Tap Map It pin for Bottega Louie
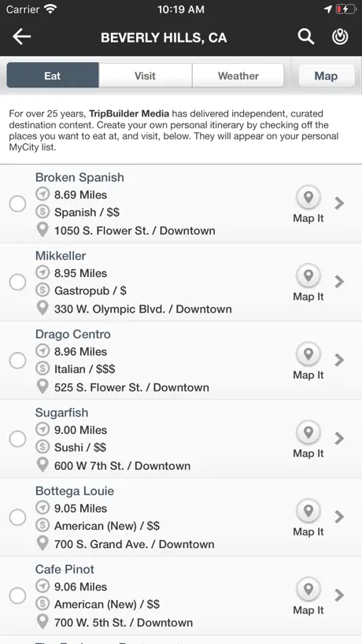 click(308, 511)
